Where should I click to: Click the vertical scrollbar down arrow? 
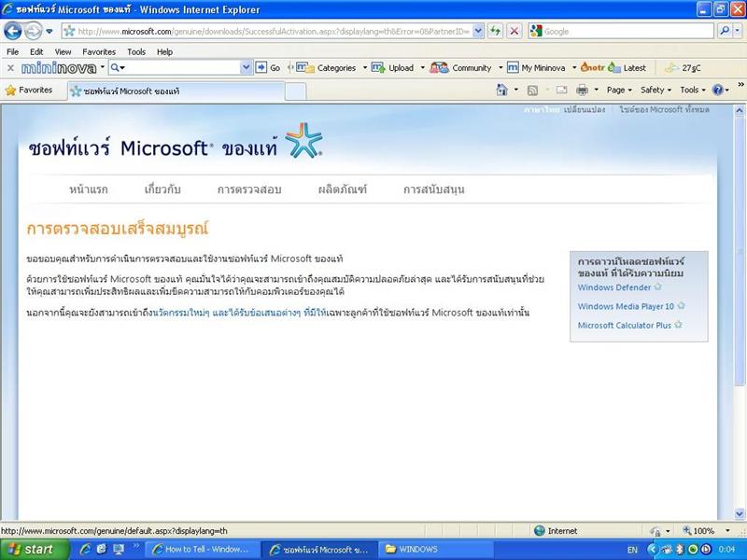[739, 514]
